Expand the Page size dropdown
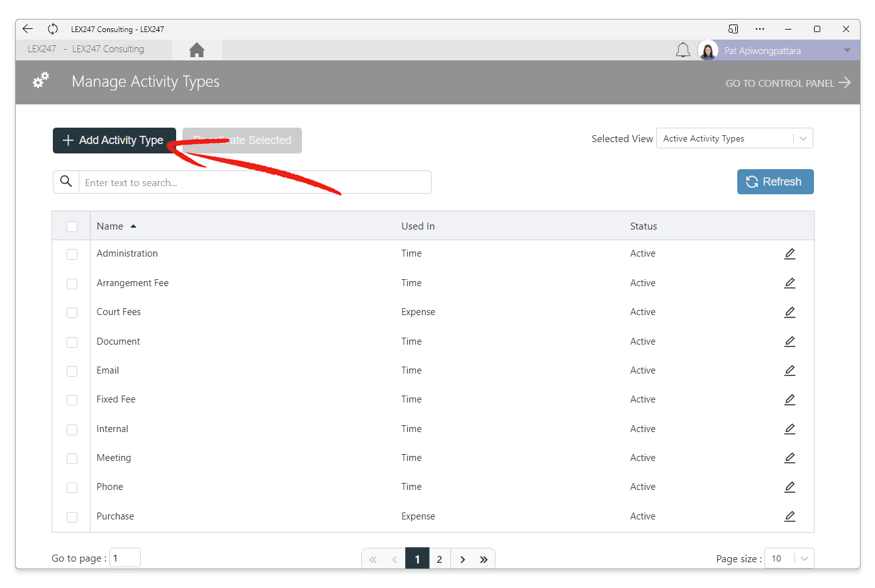This screenshot has height=588, width=875. coord(789,558)
